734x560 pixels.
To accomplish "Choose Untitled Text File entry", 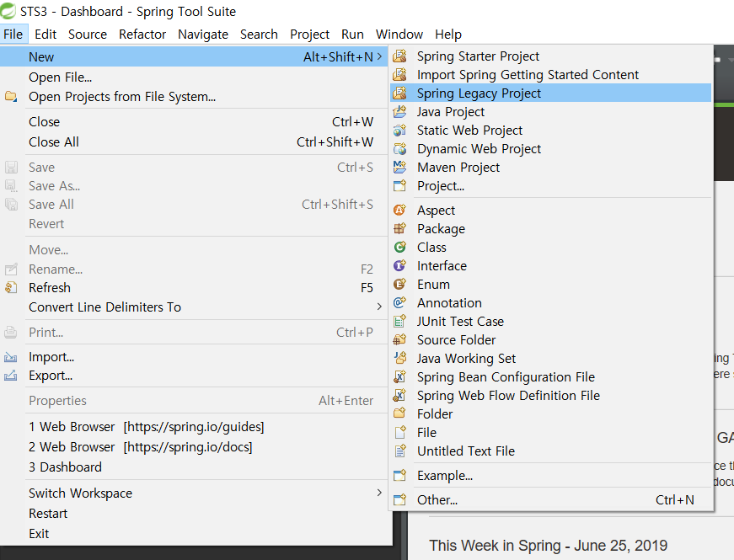I will [550, 451].
